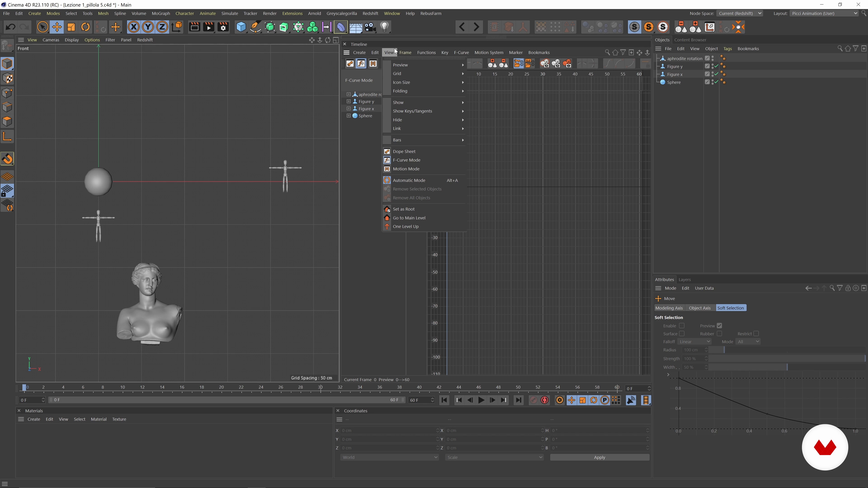Toggle the Z axis lock
Viewport: 868px width, 488px height.
pyautogui.click(x=162, y=27)
